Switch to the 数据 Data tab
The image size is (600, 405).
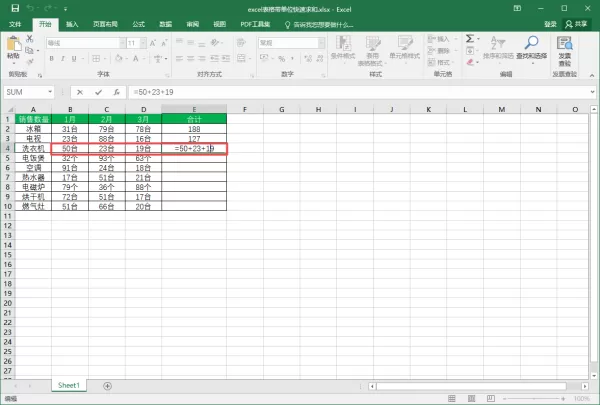coord(165,24)
